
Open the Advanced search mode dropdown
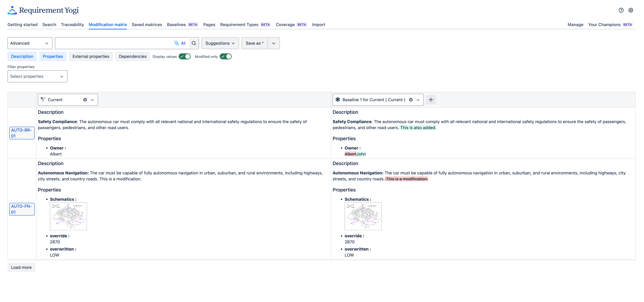(30, 43)
